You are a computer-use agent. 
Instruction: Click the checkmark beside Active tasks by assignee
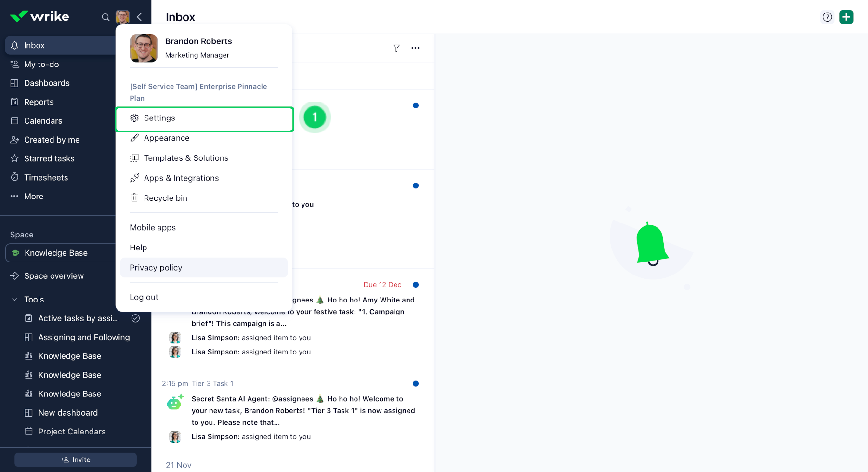[x=136, y=318]
